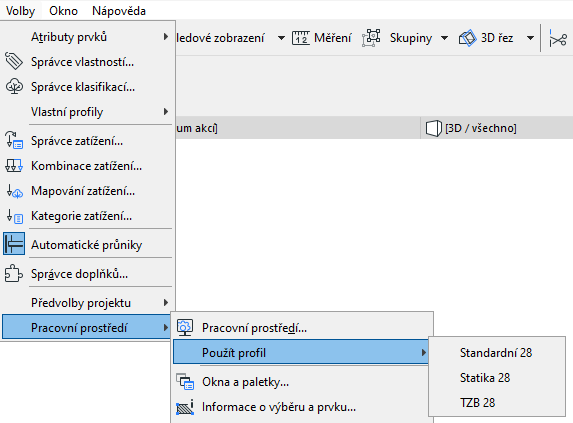
Task: Click the Skupiny group icon
Action: (371, 38)
